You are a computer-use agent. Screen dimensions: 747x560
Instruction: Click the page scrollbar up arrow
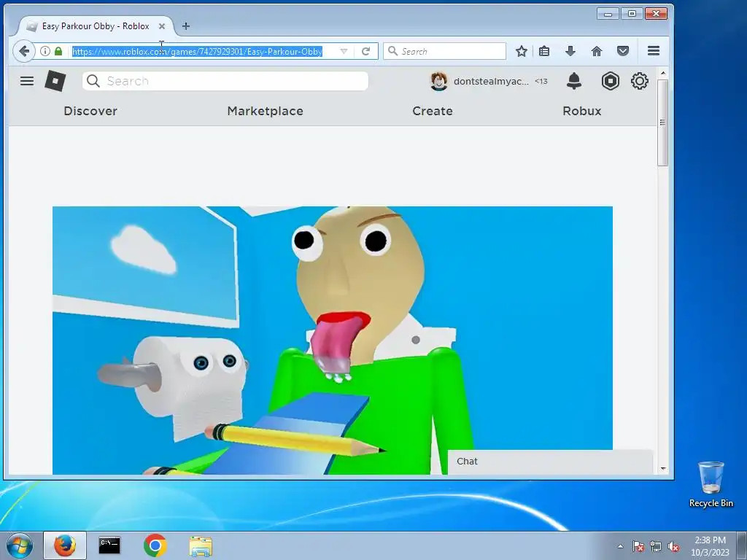click(662, 73)
